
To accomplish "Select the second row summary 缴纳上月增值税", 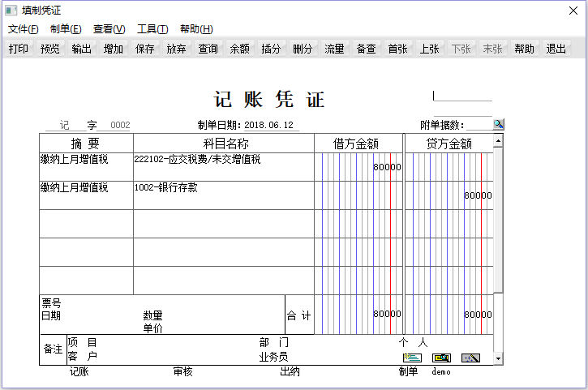I will click(86, 195).
